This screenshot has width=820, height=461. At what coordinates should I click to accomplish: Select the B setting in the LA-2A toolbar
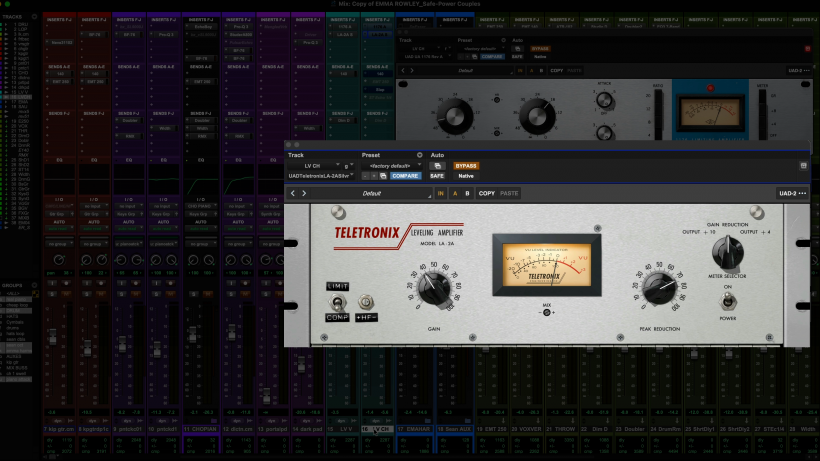pos(468,193)
